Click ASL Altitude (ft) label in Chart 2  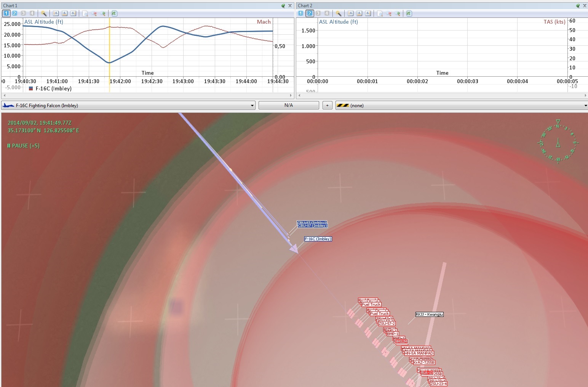(339, 22)
